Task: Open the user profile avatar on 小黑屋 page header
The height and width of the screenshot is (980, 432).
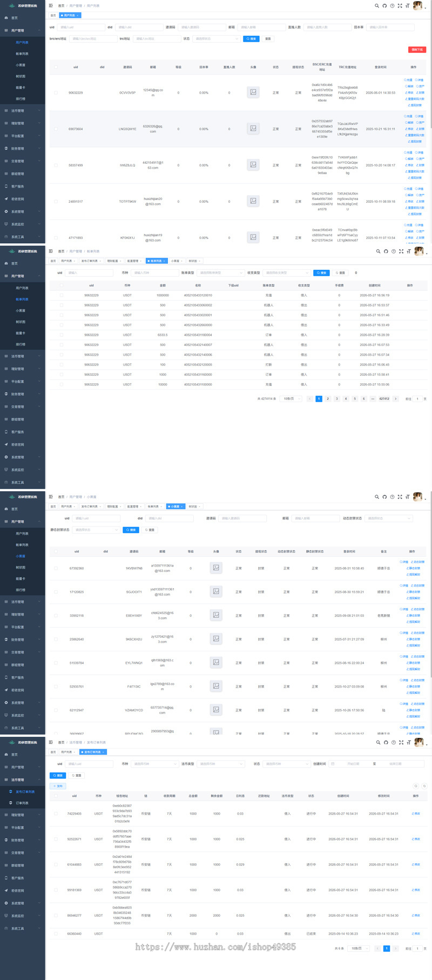Action: [x=417, y=497]
